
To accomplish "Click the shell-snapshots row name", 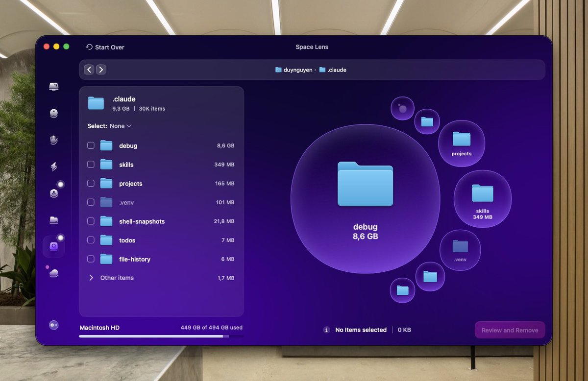I will tap(142, 221).
